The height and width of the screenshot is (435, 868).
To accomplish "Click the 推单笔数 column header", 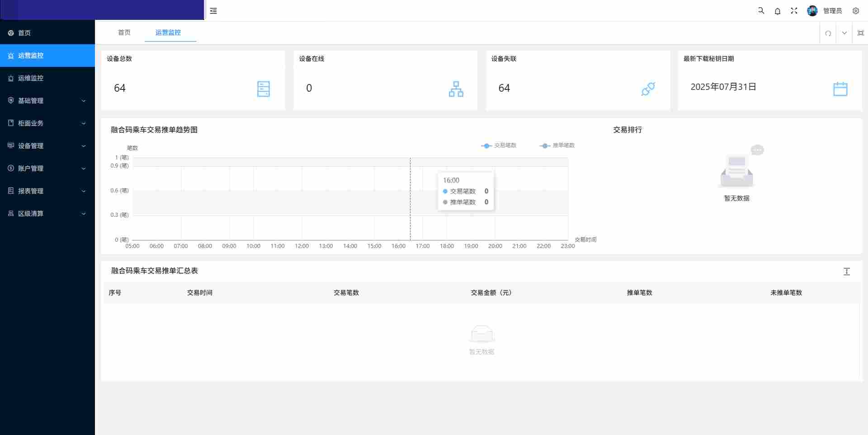I will (640, 293).
